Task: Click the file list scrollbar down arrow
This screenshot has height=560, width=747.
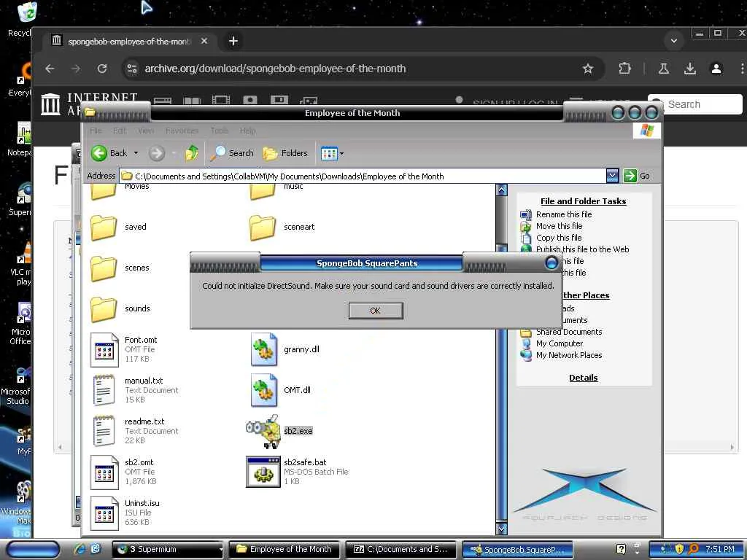Action: tap(501, 528)
